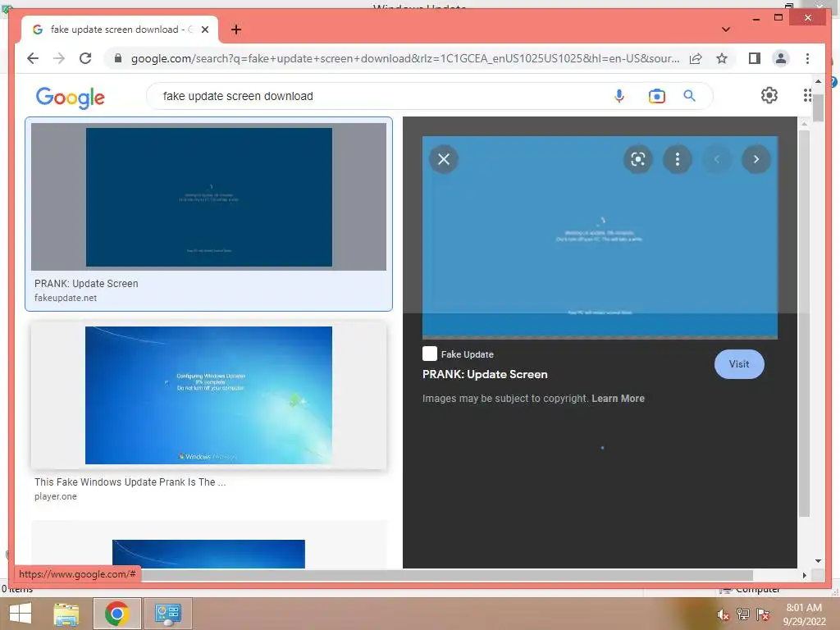Close the image preview panel
The image size is (840, 630).
click(444, 159)
